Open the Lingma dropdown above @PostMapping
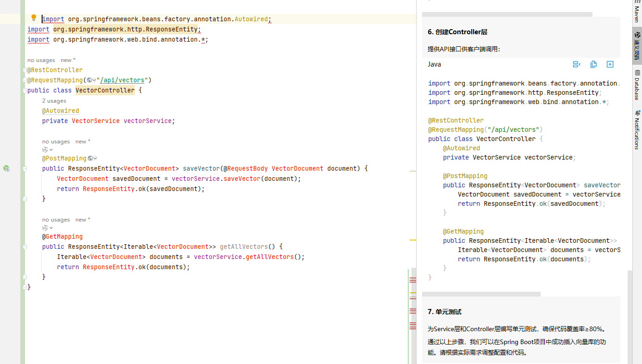 (51, 150)
